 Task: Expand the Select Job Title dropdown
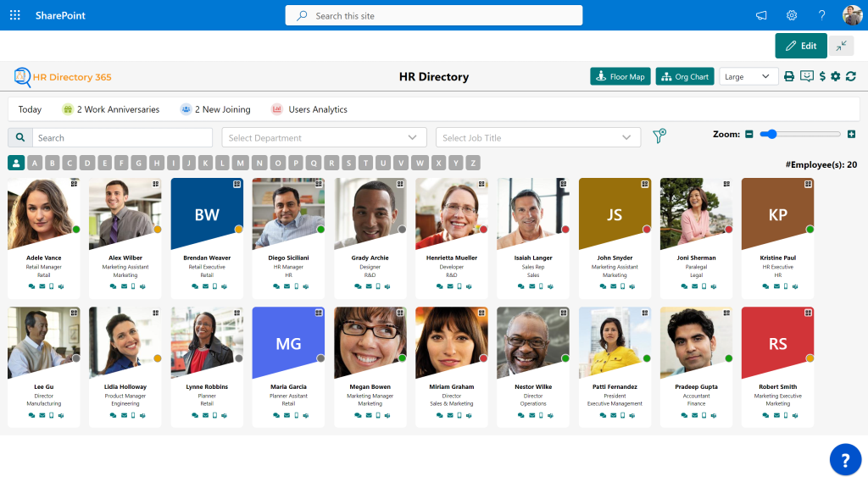tap(537, 136)
